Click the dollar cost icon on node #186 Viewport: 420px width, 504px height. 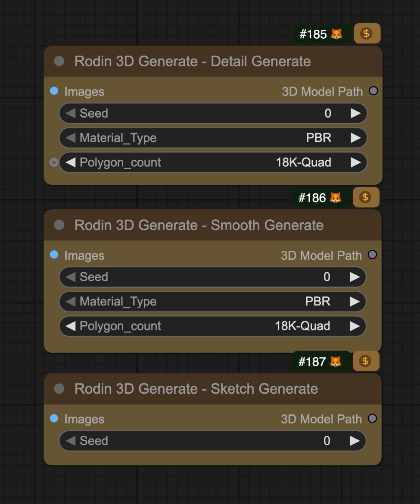[x=366, y=197]
